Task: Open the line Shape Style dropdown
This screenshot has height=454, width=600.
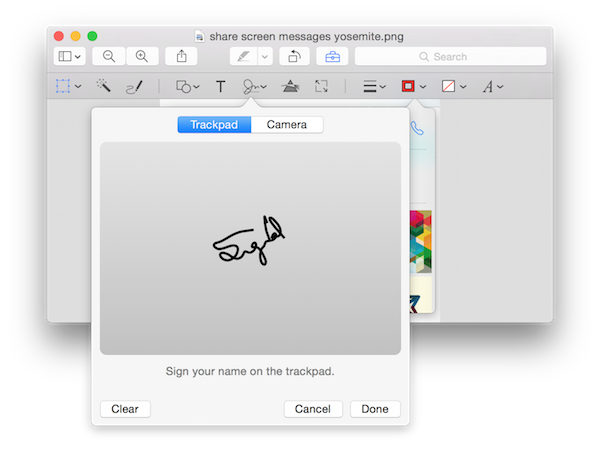Action: [x=374, y=87]
